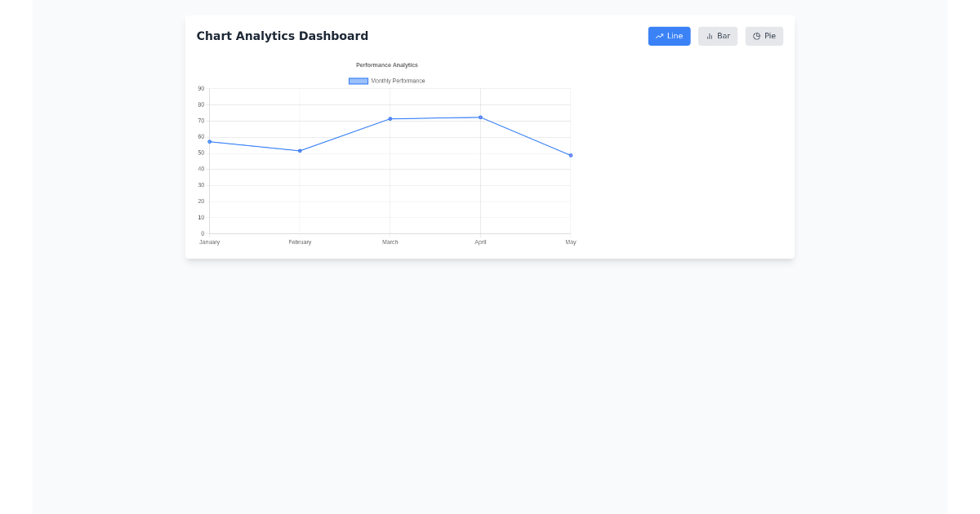
Task: Click the February data point on the line
Action: 300,150
